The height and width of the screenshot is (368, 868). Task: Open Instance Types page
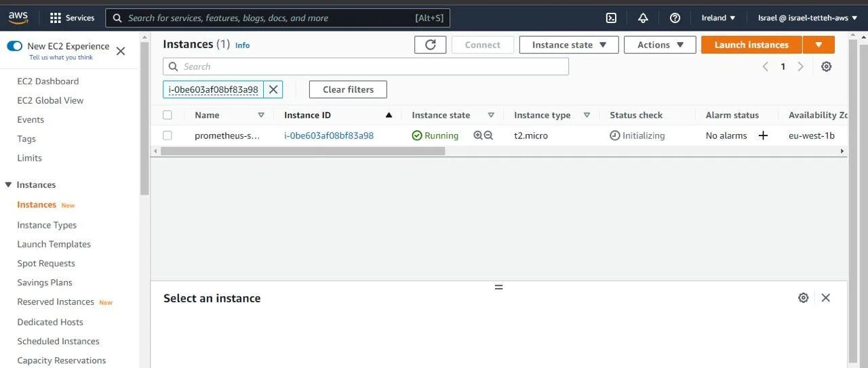47,225
